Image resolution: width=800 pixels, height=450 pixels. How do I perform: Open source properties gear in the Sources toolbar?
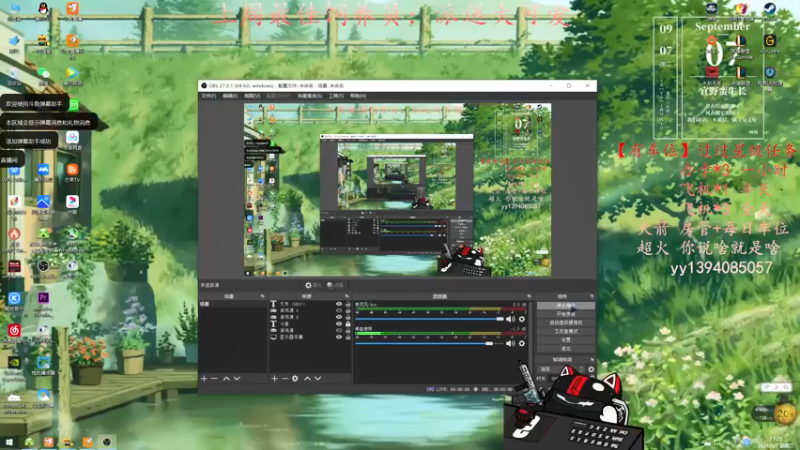(x=295, y=379)
